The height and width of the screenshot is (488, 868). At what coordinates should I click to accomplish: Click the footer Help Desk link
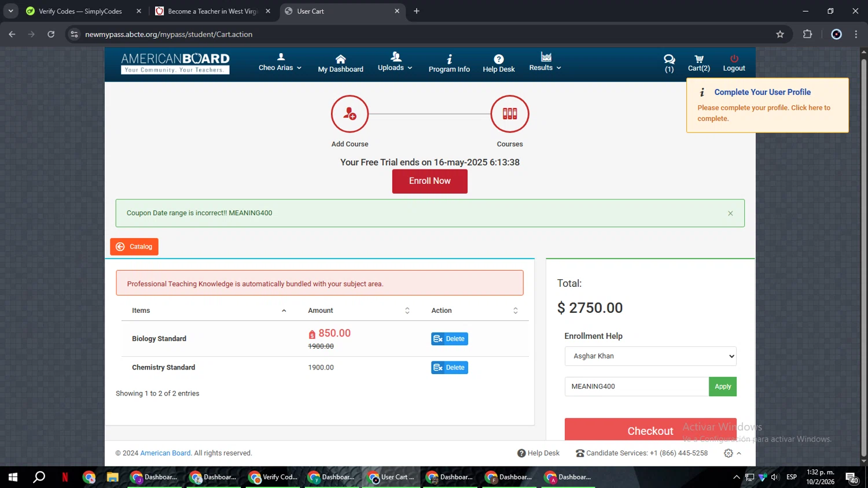(538, 453)
